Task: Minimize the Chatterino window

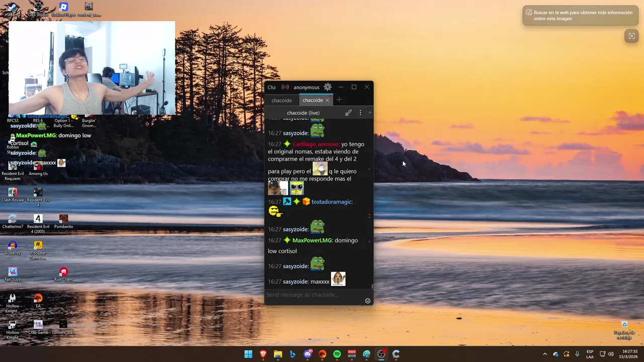Action: [x=341, y=87]
